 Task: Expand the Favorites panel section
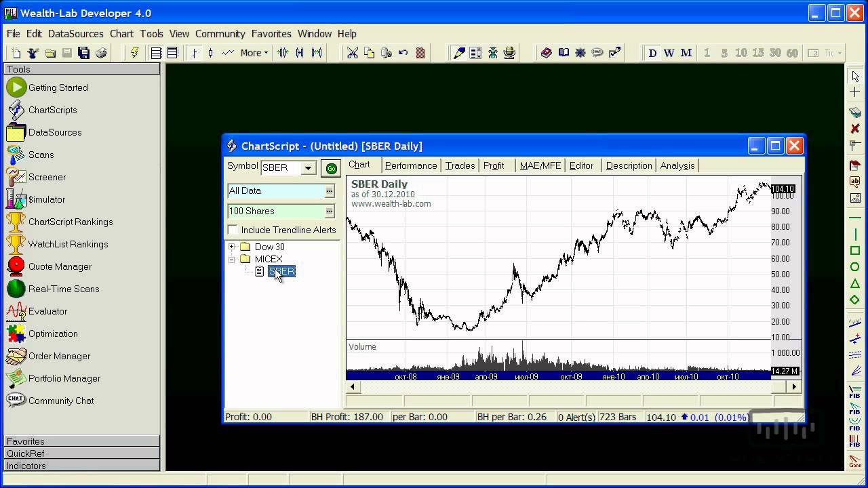tap(82, 441)
